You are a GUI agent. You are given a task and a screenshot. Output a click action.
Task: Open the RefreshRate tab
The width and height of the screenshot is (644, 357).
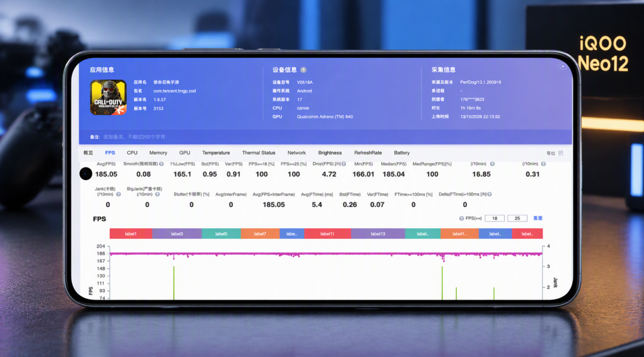pos(368,153)
